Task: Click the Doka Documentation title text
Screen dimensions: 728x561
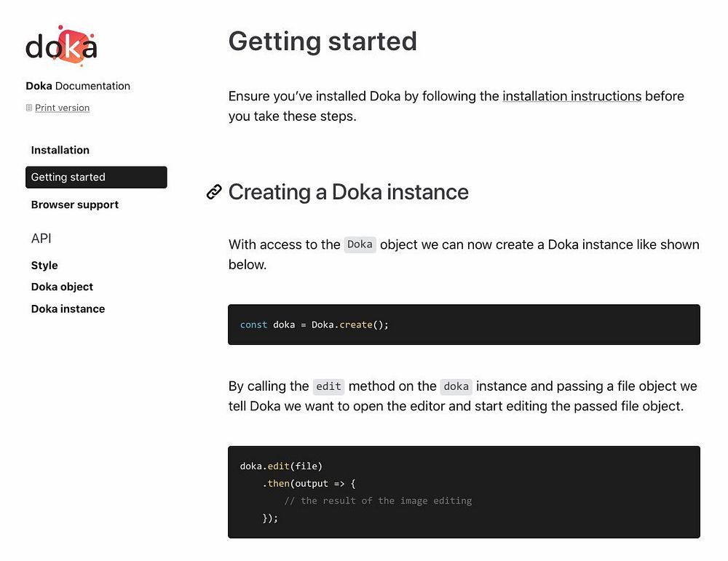Action: click(78, 86)
